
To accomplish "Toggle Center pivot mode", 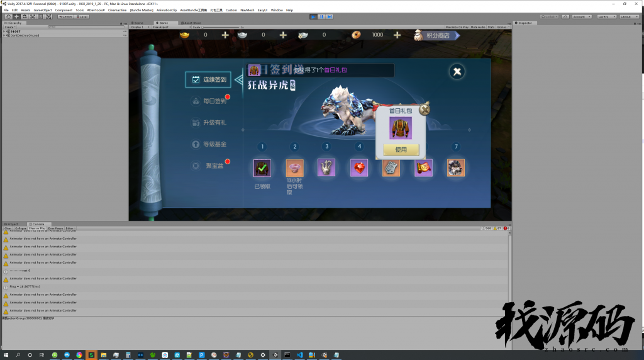I will pos(65,16).
